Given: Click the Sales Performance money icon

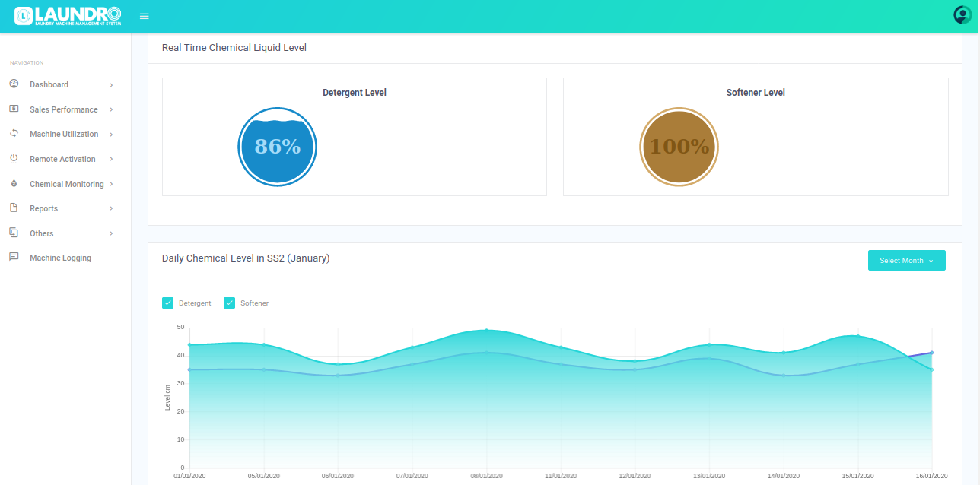Looking at the screenshot, I should click(x=14, y=109).
